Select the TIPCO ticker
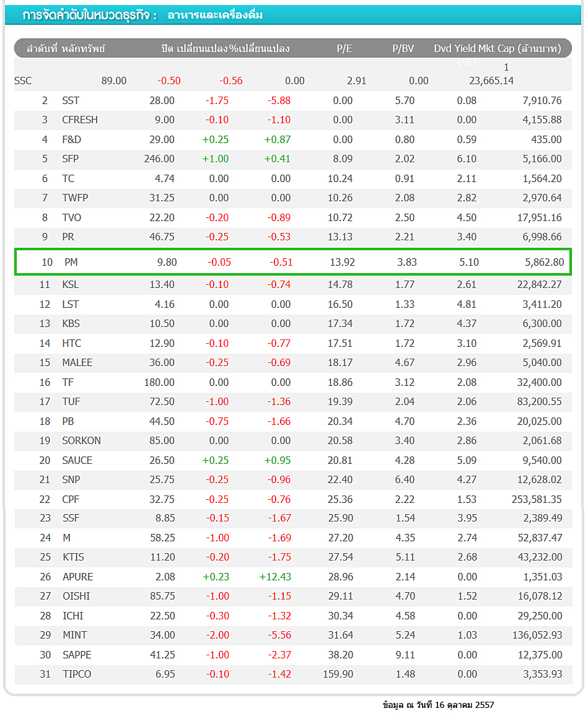The width and height of the screenshot is (588, 716). [x=77, y=674]
